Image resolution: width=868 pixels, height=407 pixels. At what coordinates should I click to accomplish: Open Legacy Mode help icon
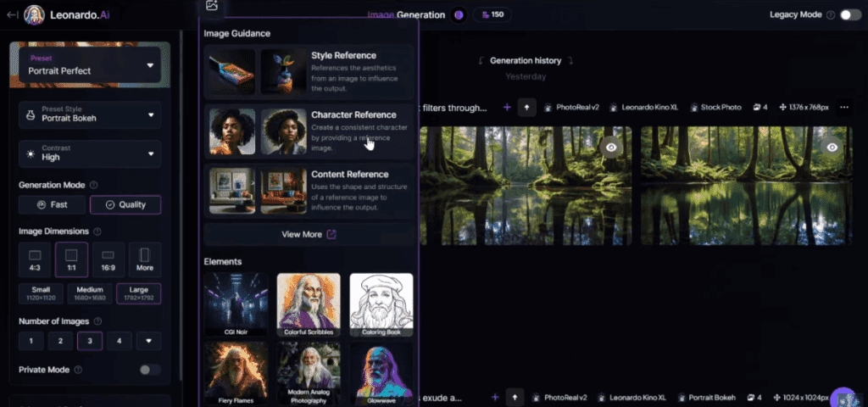tap(831, 15)
